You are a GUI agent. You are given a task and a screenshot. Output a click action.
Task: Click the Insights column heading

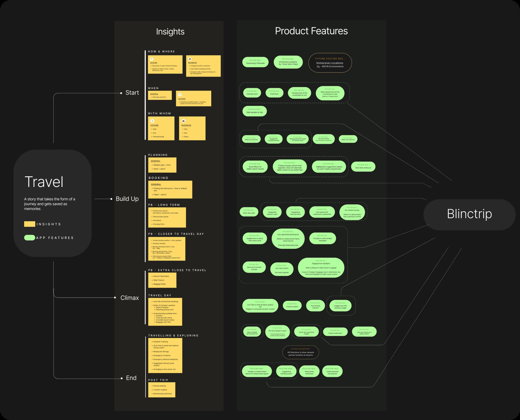point(170,32)
